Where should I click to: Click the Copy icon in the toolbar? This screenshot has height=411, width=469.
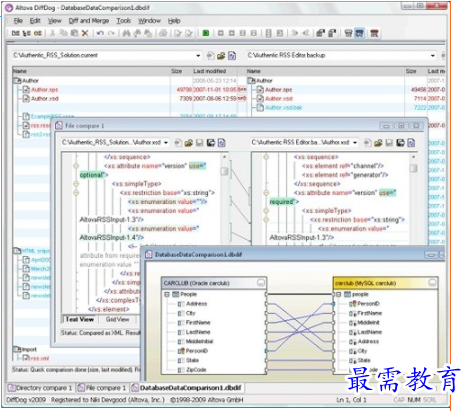click(x=63, y=33)
